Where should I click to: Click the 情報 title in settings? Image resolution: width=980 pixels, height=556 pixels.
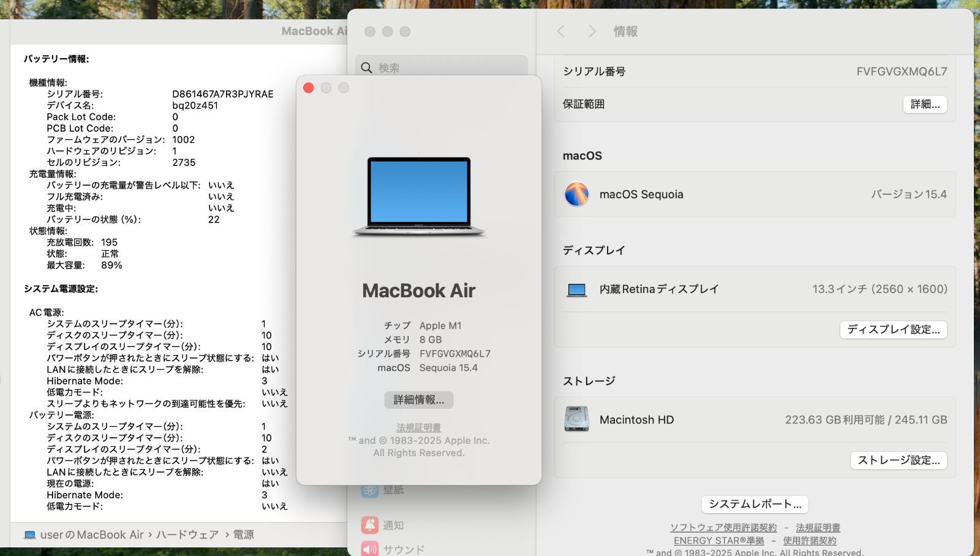(625, 31)
